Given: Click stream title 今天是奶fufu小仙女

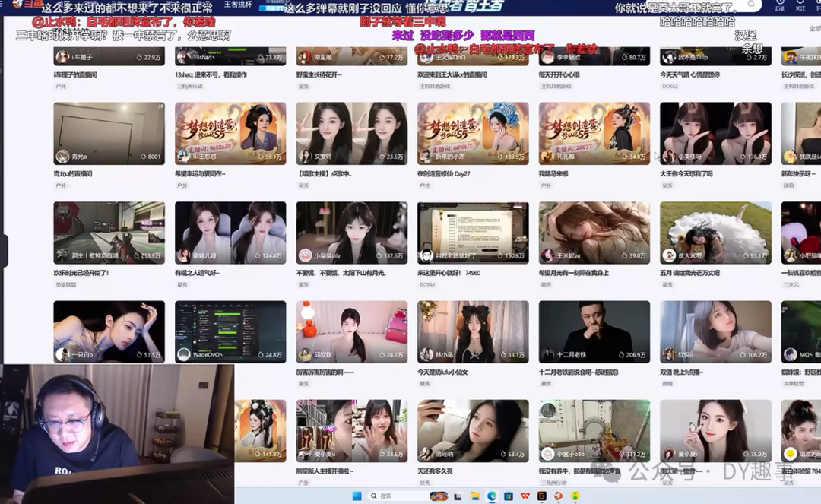Looking at the screenshot, I should [x=442, y=372].
